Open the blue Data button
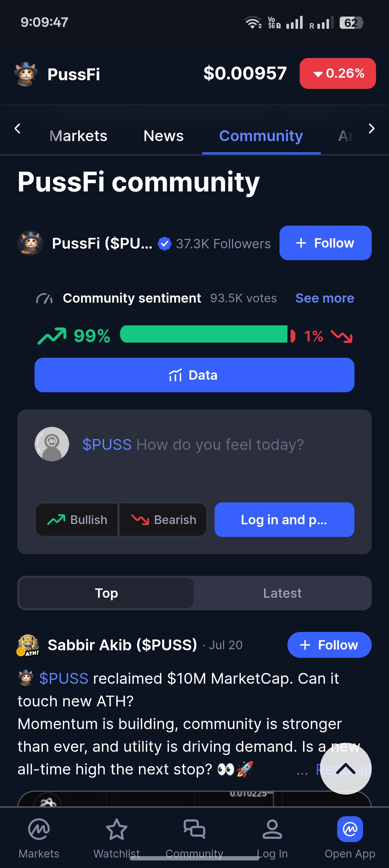The image size is (389, 868). point(194,375)
